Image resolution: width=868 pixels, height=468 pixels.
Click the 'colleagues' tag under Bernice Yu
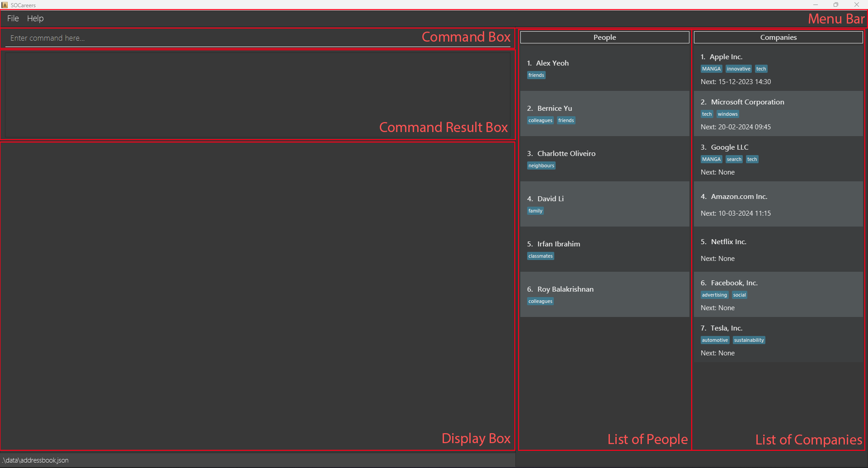click(540, 120)
